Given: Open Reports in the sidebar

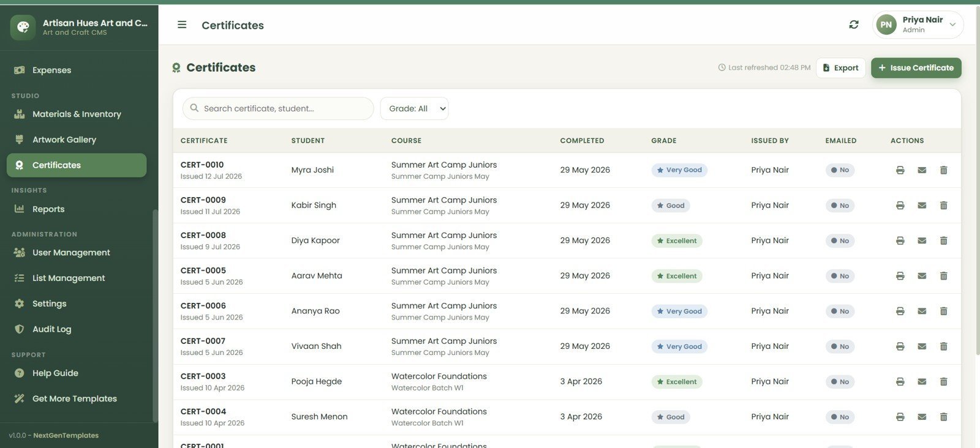Looking at the screenshot, I should 77,209.
